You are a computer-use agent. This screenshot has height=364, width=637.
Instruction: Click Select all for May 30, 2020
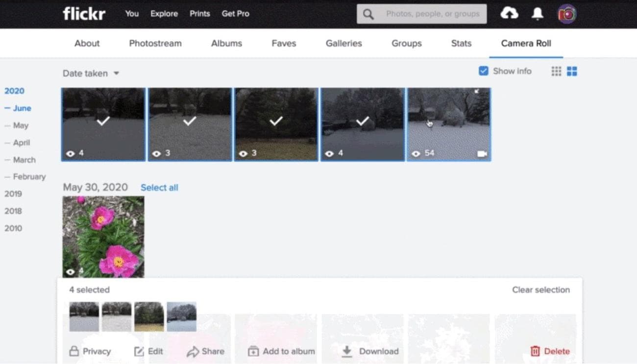tap(159, 188)
